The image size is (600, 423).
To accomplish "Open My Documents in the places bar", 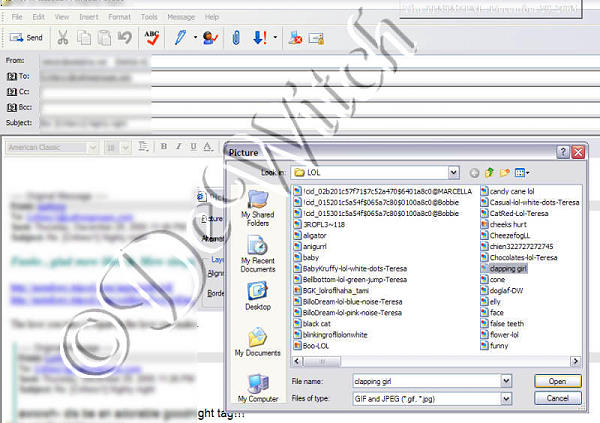I will click(x=257, y=341).
